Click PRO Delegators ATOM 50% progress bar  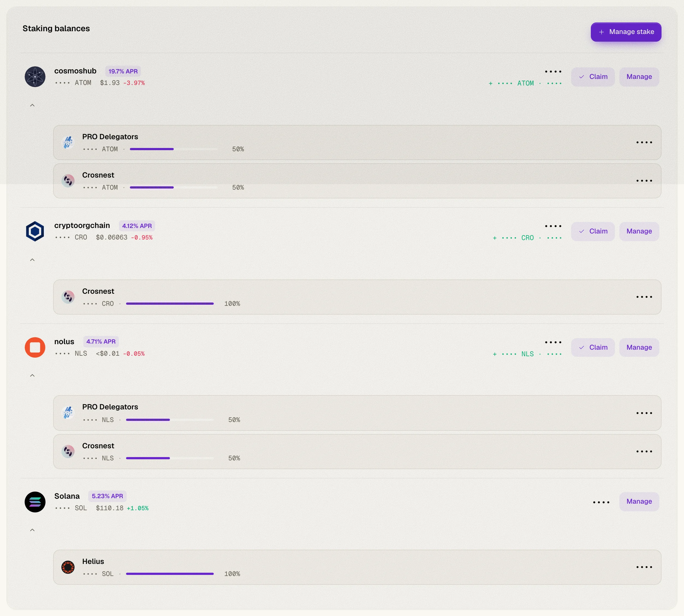pos(174,149)
